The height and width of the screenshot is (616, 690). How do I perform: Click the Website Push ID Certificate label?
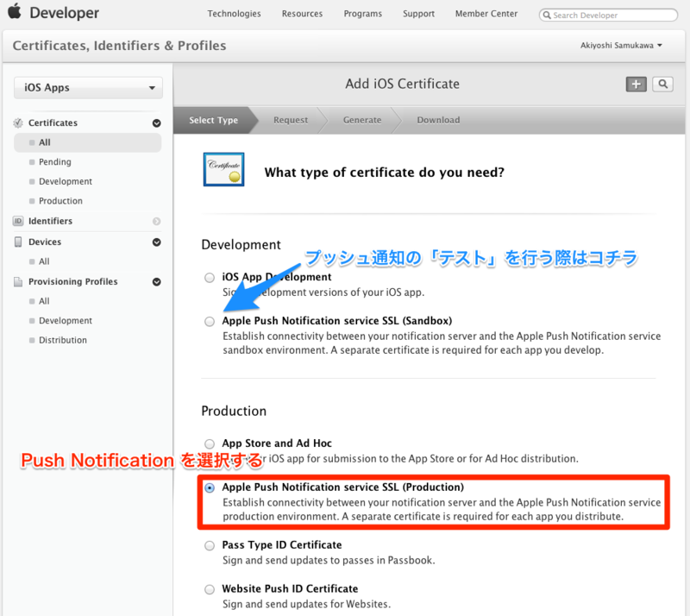(x=290, y=588)
